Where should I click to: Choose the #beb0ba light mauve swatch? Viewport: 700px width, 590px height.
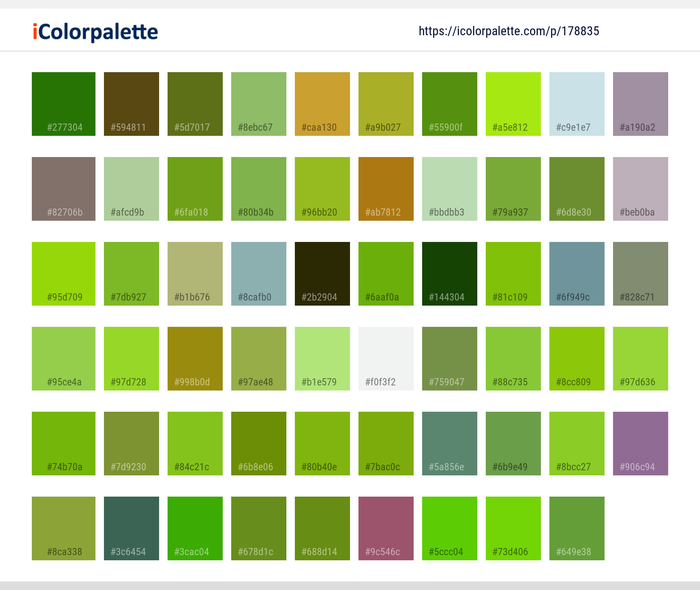point(641,189)
